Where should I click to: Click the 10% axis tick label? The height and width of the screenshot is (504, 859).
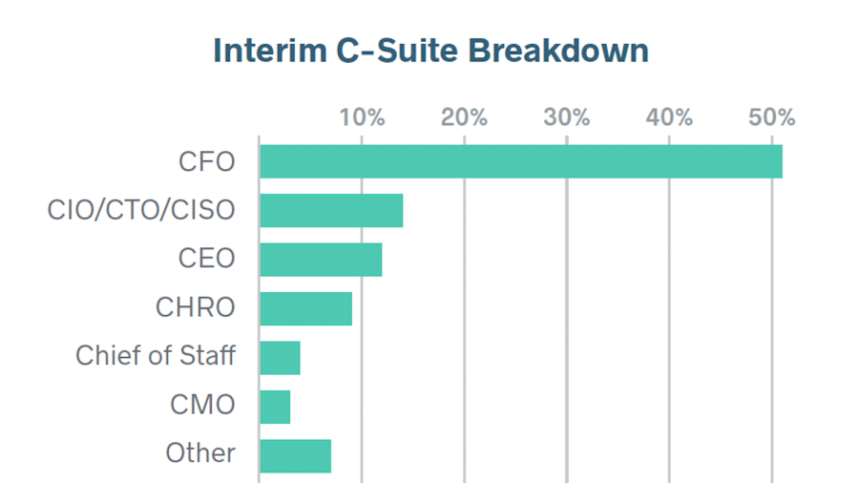[x=362, y=118]
